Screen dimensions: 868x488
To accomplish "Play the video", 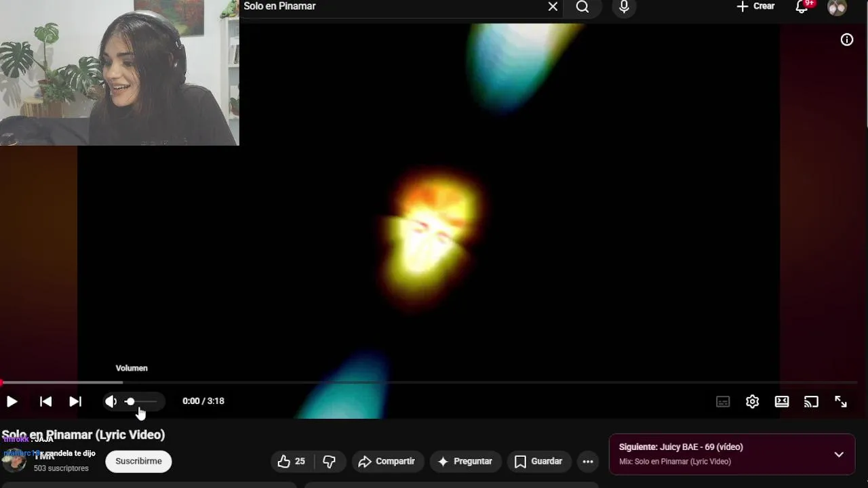I will click(x=12, y=401).
